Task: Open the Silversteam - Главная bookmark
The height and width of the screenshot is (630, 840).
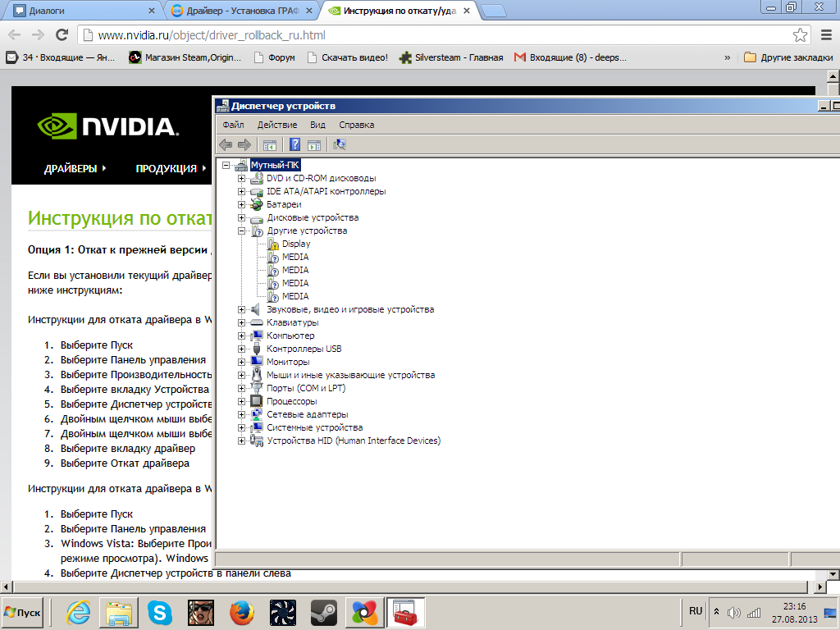Action: tap(451, 57)
